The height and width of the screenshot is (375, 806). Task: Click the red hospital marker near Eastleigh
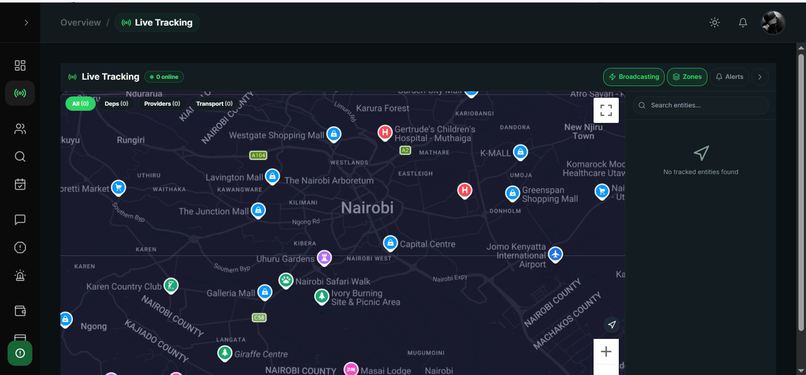click(x=465, y=191)
